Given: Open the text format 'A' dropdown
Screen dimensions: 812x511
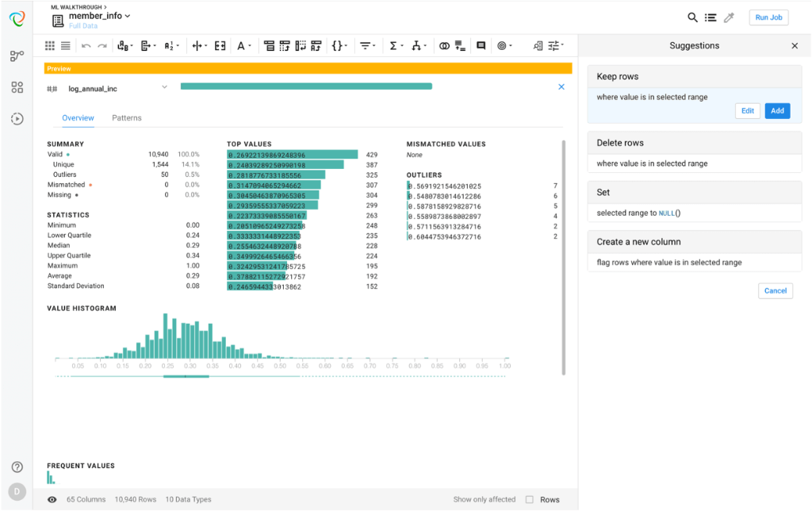Looking at the screenshot, I should click(x=243, y=46).
